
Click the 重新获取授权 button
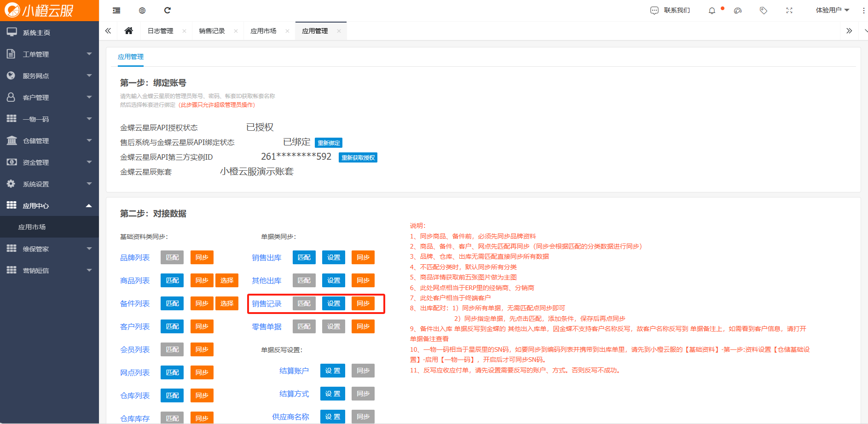point(358,157)
